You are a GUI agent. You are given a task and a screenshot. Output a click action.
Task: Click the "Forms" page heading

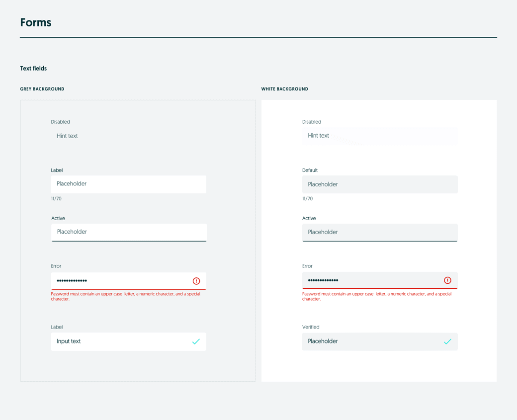tap(36, 22)
